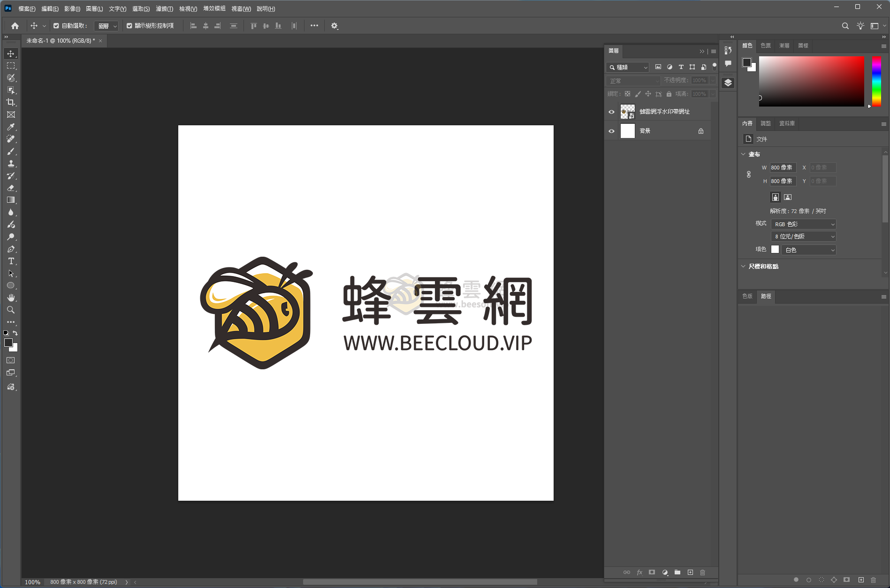Select the Rectangular Marquee tool
This screenshot has height=588, width=890.
11,66
